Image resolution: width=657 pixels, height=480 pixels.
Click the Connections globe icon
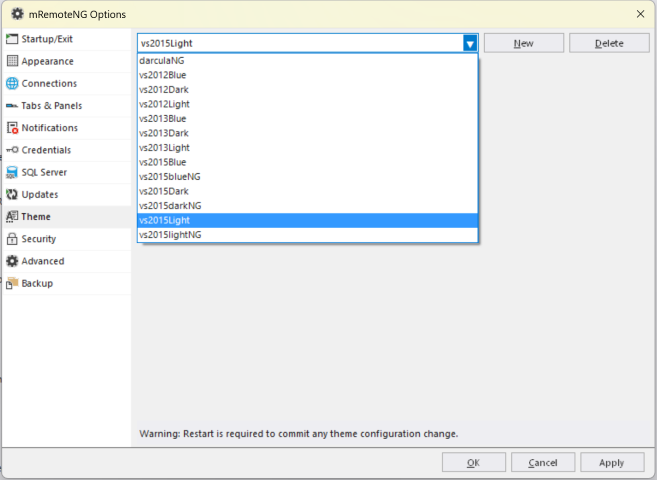click(x=12, y=83)
